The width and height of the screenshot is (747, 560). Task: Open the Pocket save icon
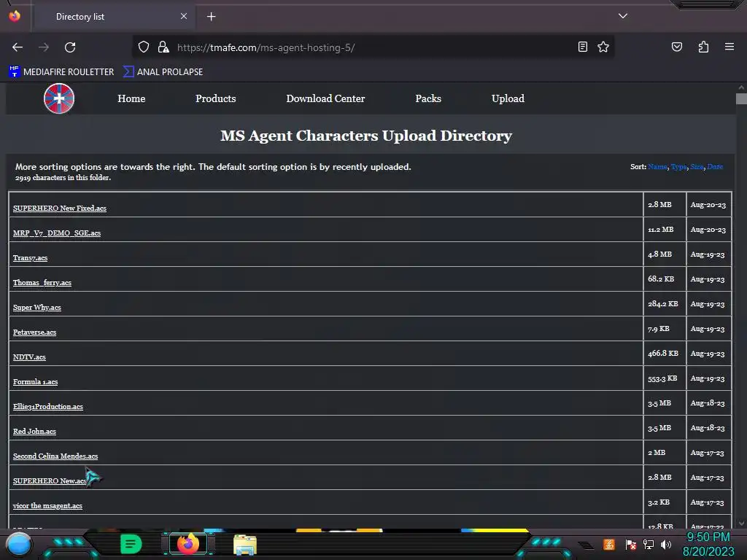tap(677, 47)
